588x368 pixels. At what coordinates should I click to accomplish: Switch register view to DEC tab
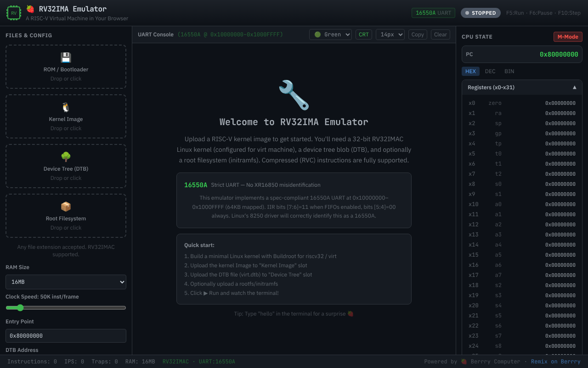(490, 71)
